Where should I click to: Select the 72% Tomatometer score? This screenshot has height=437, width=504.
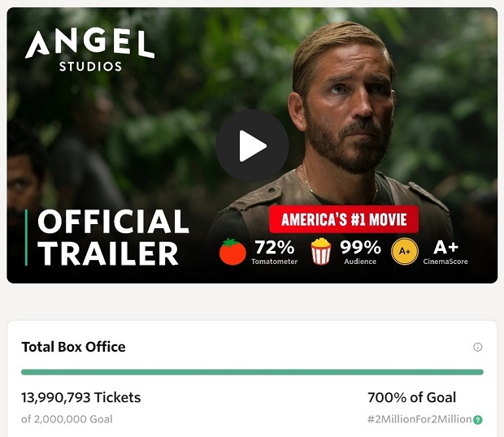275,247
